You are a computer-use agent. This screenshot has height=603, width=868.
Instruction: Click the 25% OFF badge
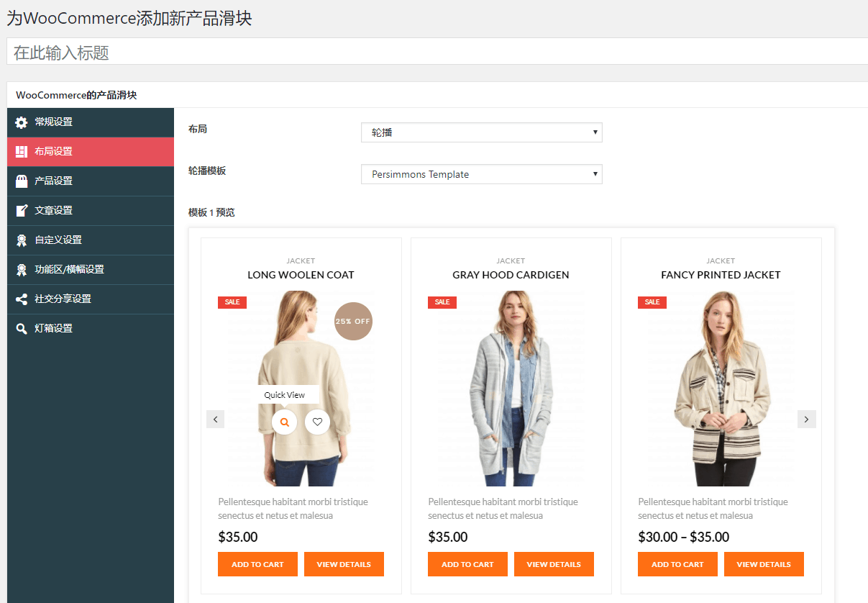353,321
